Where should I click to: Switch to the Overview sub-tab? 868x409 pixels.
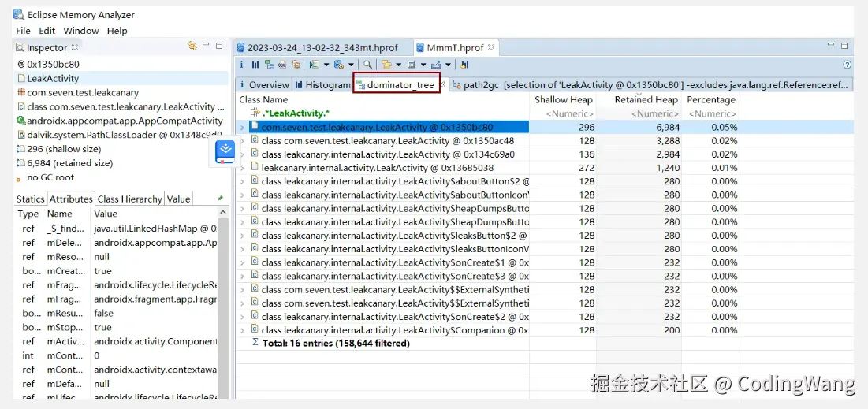click(x=264, y=84)
